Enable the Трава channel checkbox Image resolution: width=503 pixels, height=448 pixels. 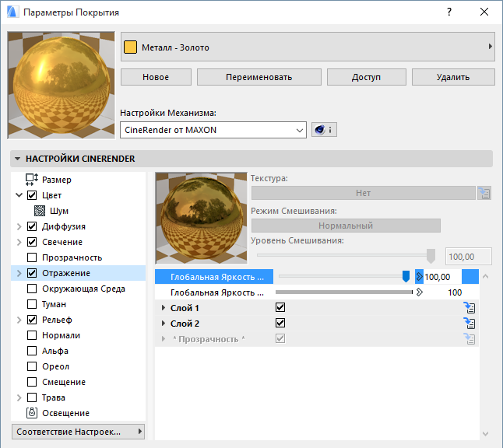(x=32, y=397)
